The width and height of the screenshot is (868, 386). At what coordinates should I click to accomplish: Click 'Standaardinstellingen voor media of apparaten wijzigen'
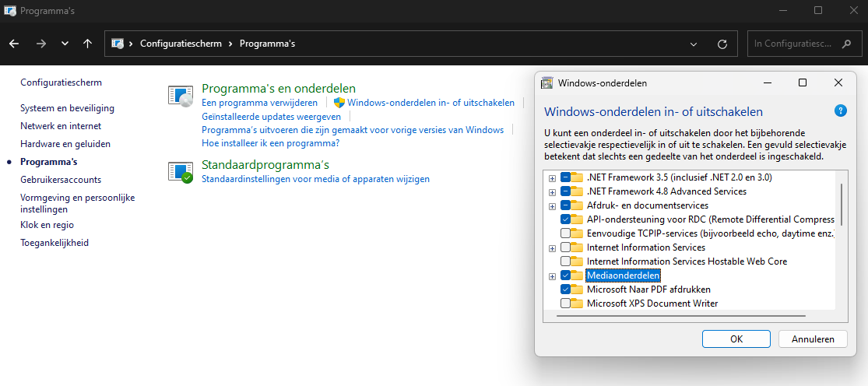[315, 179]
